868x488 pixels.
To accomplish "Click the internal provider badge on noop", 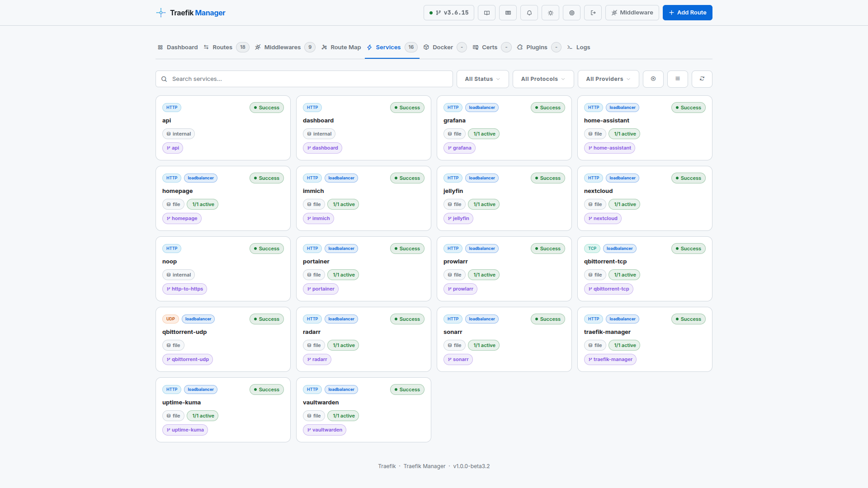I will tap(179, 275).
